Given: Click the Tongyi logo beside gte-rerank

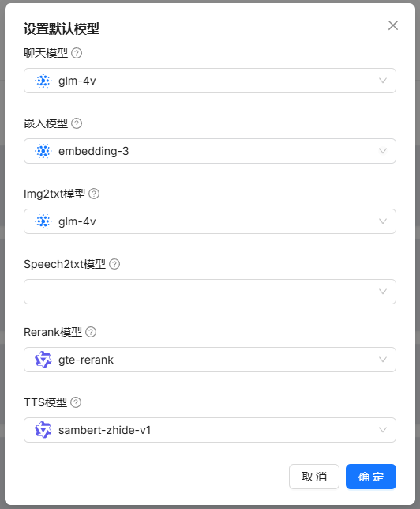Looking at the screenshot, I should click(x=43, y=360).
